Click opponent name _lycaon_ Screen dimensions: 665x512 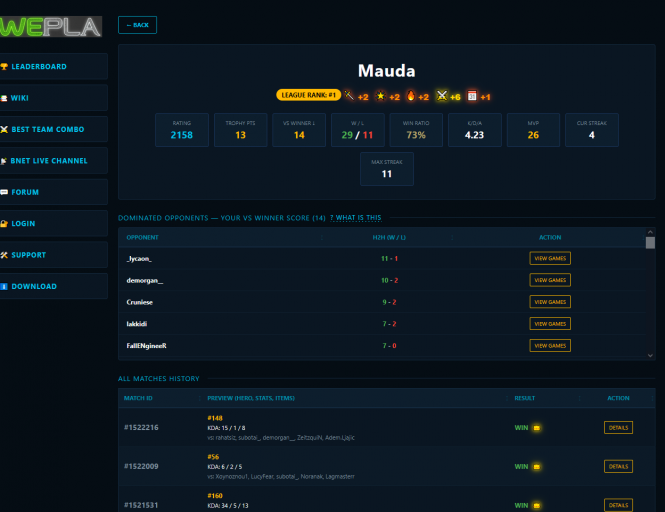139,259
